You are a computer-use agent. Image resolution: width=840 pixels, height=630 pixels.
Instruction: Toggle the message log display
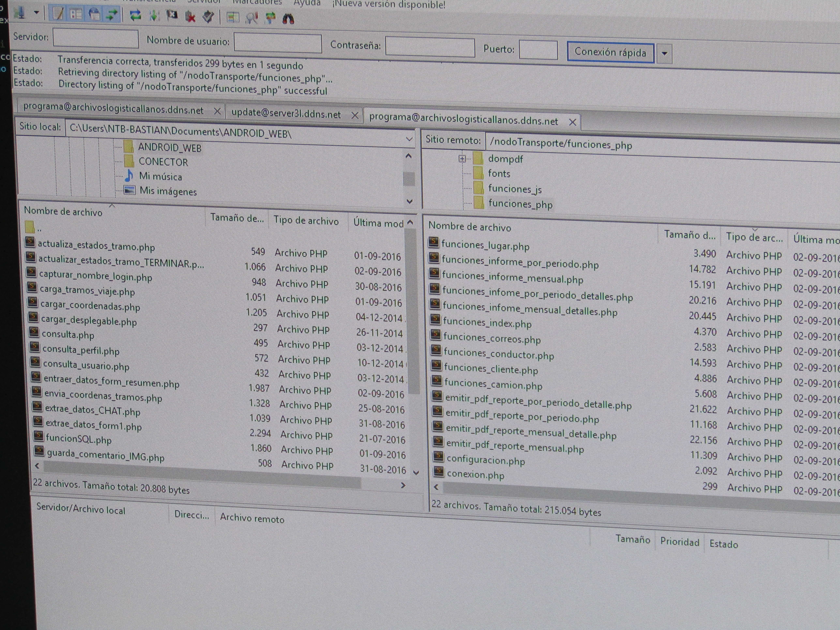[58, 14]
